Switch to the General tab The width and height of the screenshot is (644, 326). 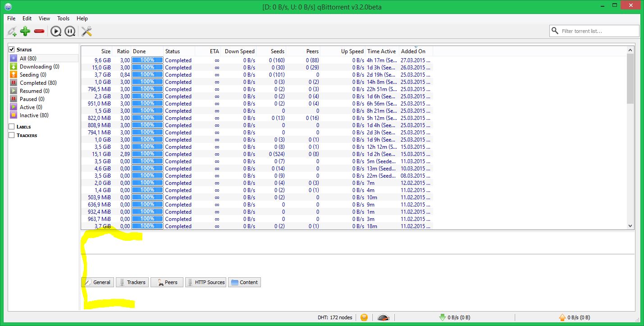pyautogui.click(x=98, y=282)
